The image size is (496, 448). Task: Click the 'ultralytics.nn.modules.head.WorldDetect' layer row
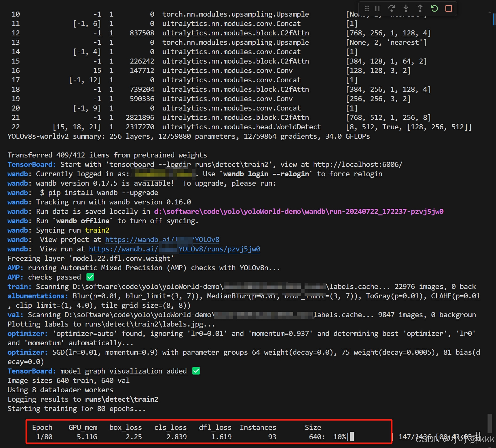click(x=242, y=127)
